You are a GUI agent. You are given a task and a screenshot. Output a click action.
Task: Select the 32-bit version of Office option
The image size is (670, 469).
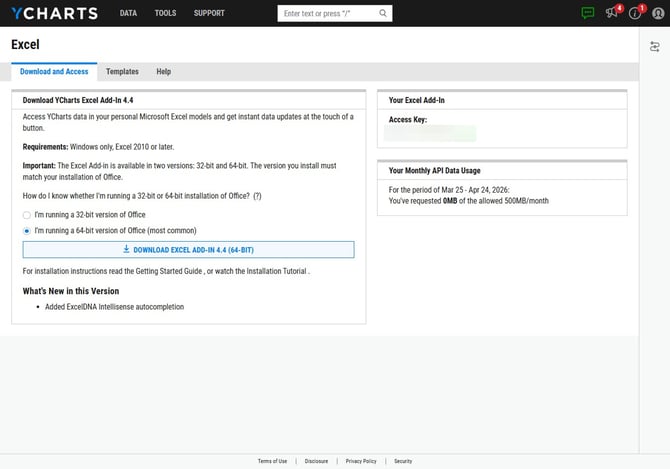(x=27, y=215)
